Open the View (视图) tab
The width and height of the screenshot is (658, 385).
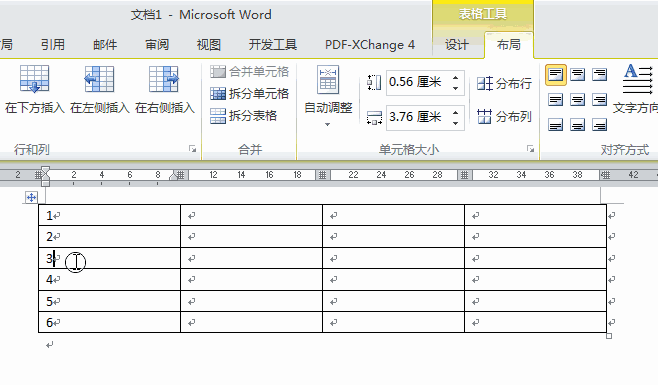209,45
